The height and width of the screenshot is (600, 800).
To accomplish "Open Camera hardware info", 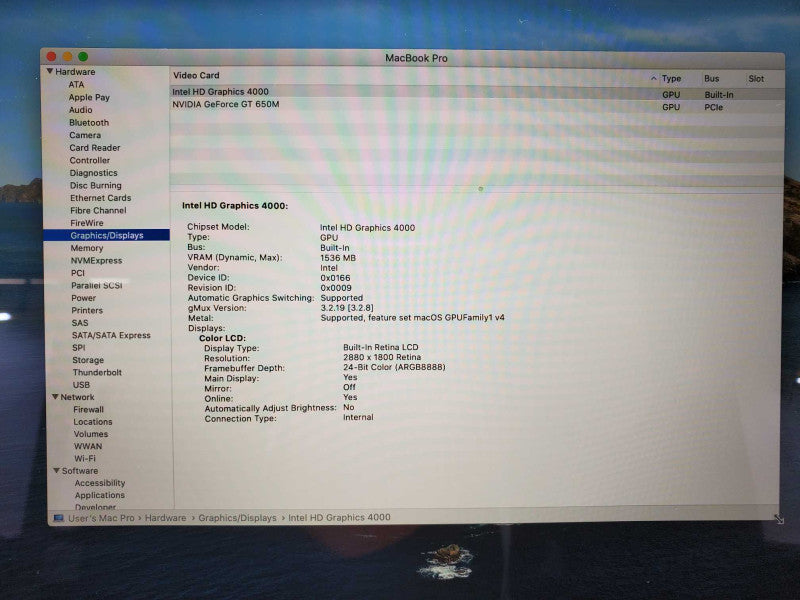I will (85, 135).
